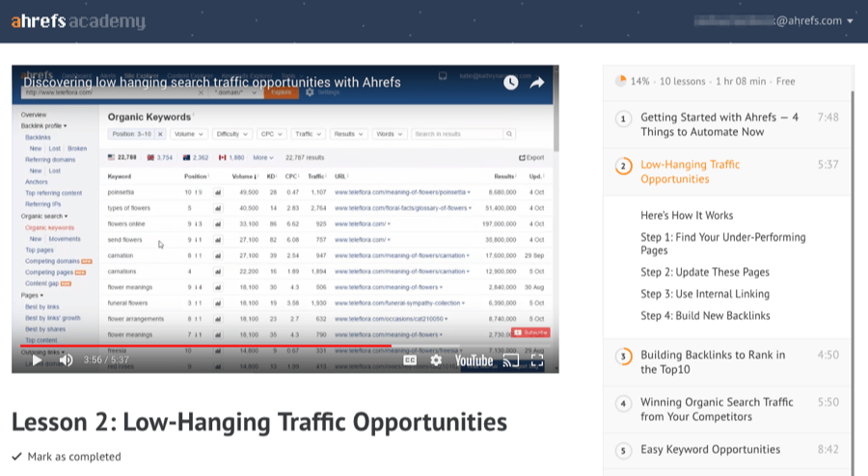Image resolution: width=868 pixels, height=476 pixels.
Task: Jump to Step 4: Build New Backlinks
Action: [x=705, y=316]
